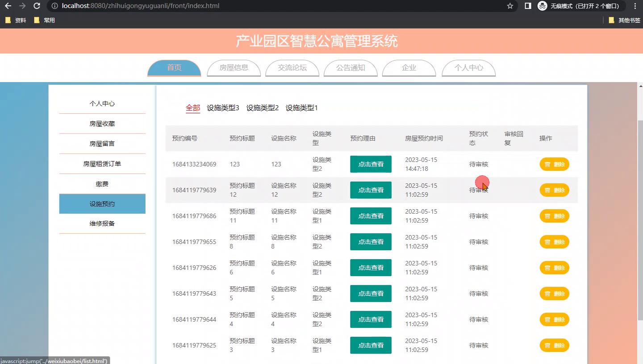
Task: Click the 房屋预约时间 column header
Action: [x=424, y=138]
